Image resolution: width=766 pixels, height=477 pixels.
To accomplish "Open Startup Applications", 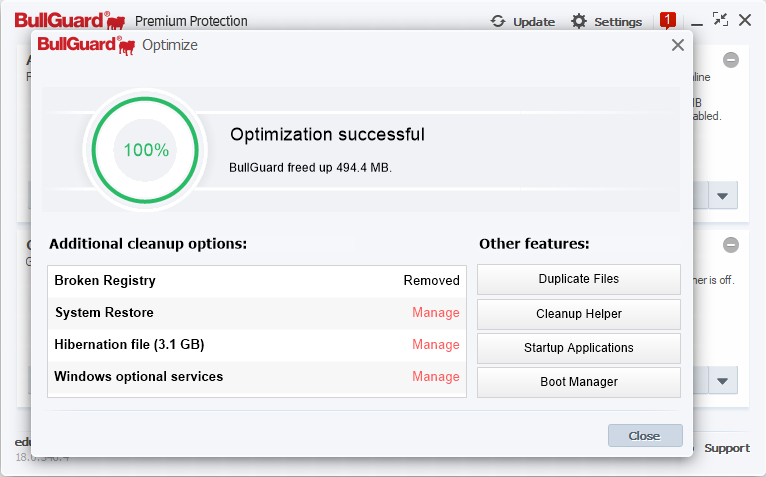I will click(x=578, y=348).
